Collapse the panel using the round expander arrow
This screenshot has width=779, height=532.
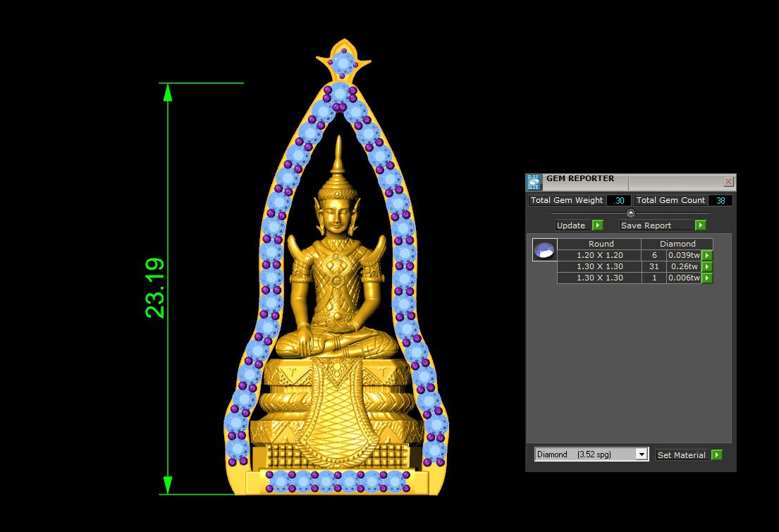[x=630, y=213]
